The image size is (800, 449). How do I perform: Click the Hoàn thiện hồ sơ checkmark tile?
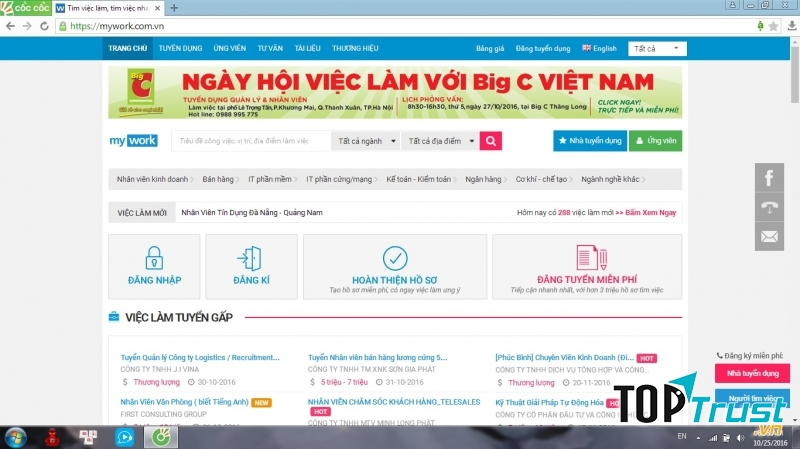click(395, 266)
